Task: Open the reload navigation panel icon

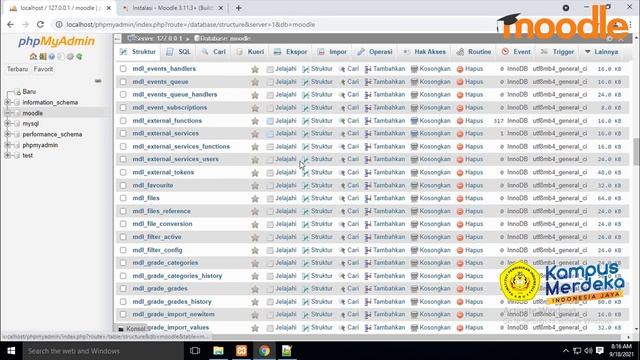Action: click(79, 56)
